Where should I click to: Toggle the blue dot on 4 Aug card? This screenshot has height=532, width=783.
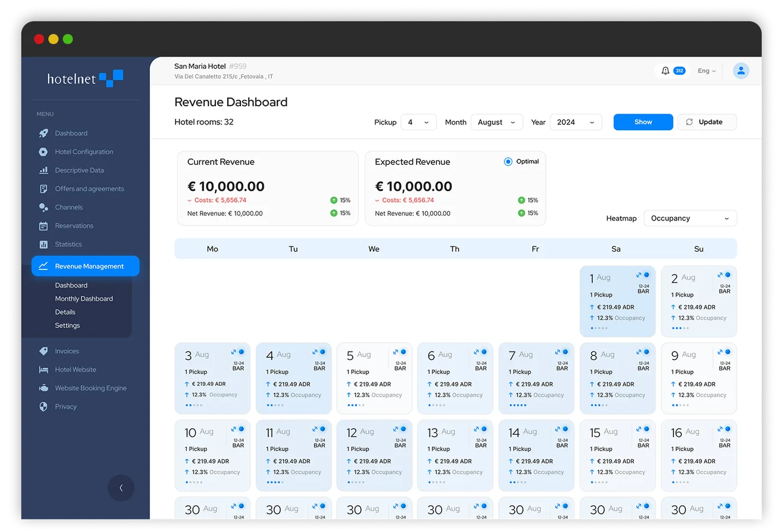(323, 352)
